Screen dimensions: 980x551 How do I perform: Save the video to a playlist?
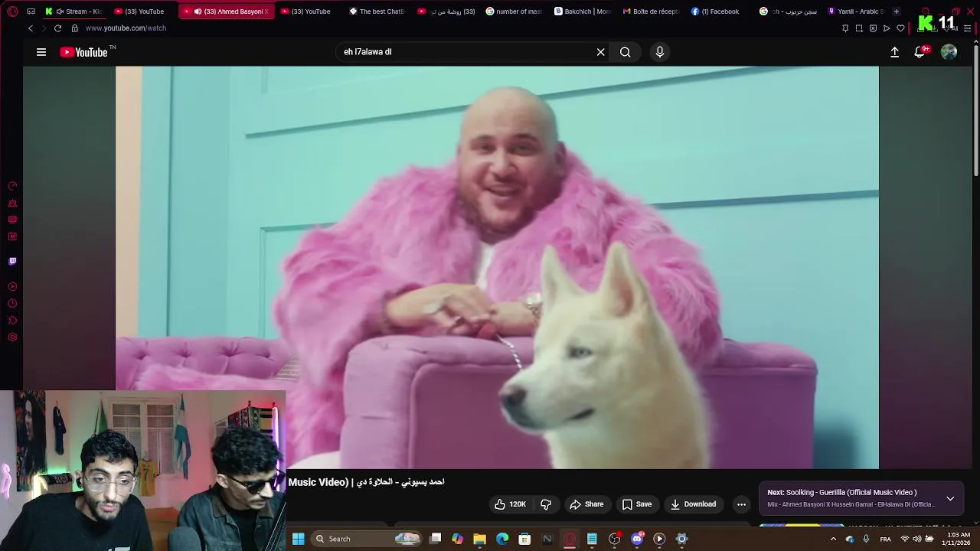point(636,504)
